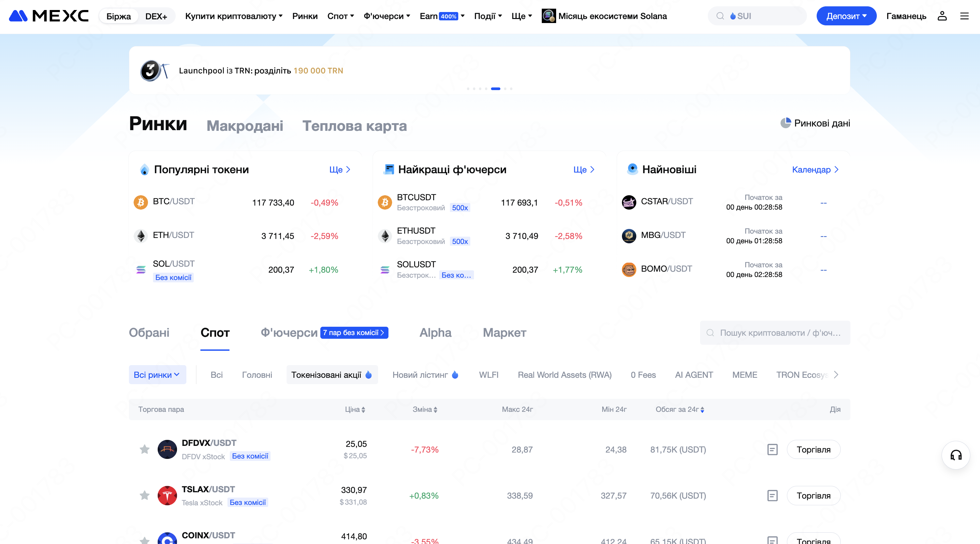The height and width of the screenshot is (544, 980).
Task: Click the MEXC logo
Action: pyautogui.click(x=49, y=16)
